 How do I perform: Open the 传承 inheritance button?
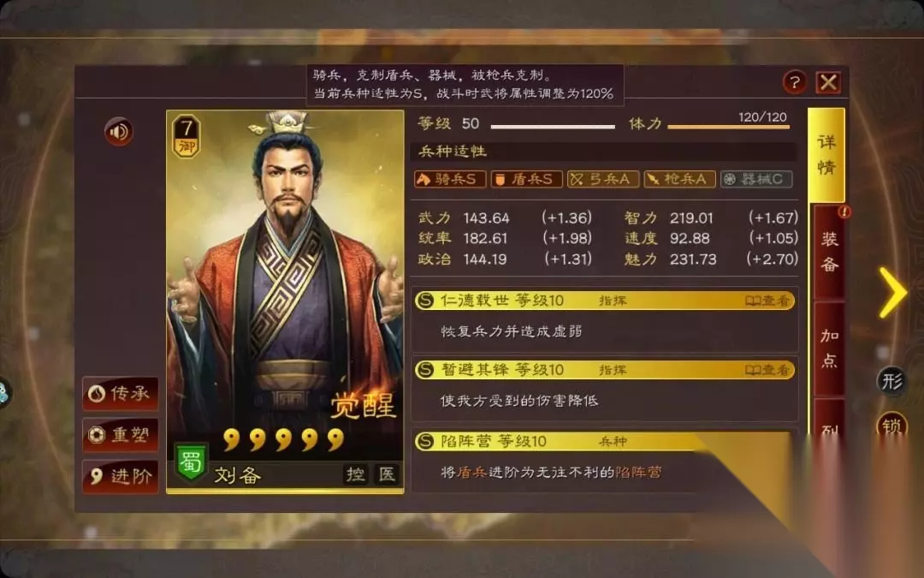[x=121, y=393]
